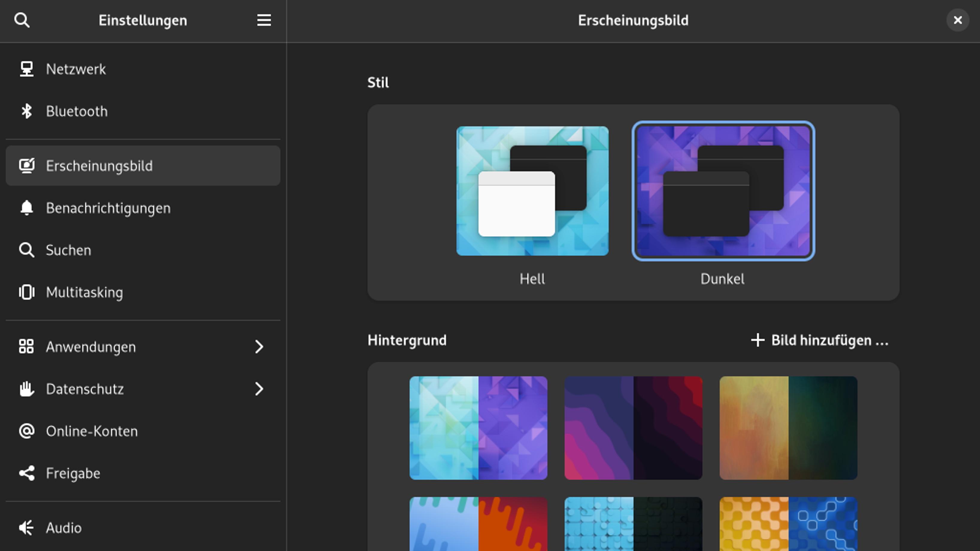The height and width of the screenshot is (551, 980).
Task: Open the hamburger main menu
Action: 264,20
